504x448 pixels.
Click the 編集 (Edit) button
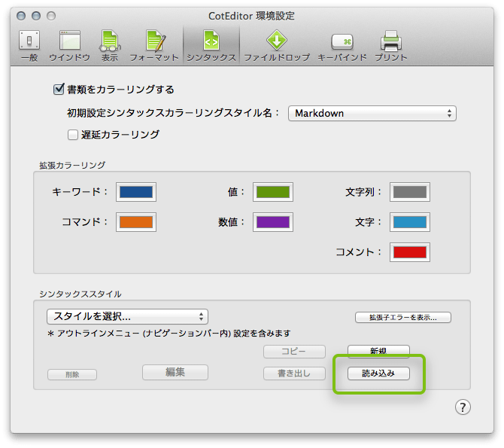pos(175,372)
